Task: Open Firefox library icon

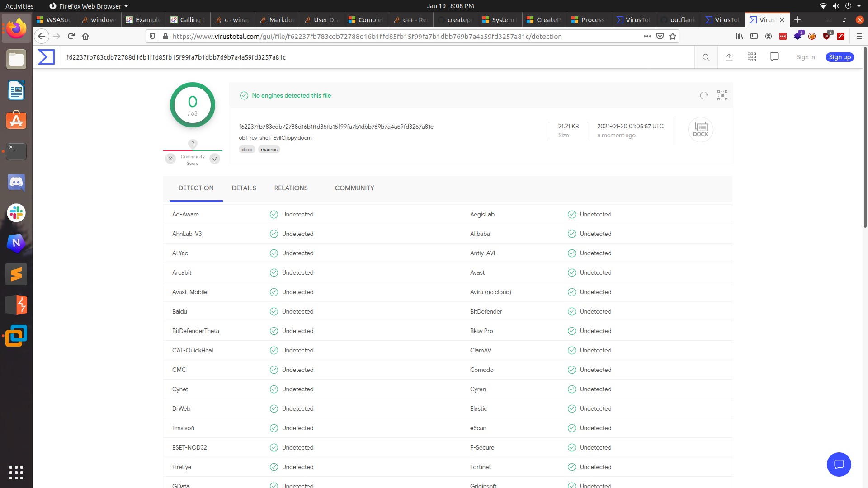Action: 740,36
